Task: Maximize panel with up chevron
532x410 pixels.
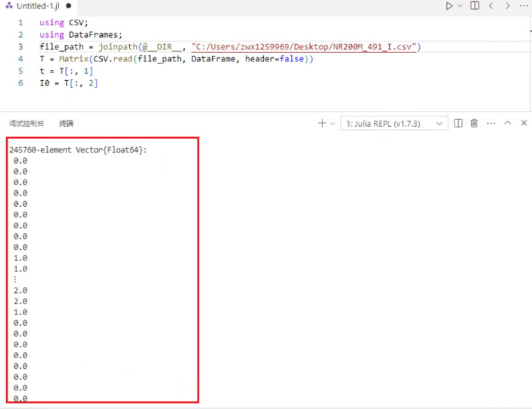Action: (x=507, y=123)
